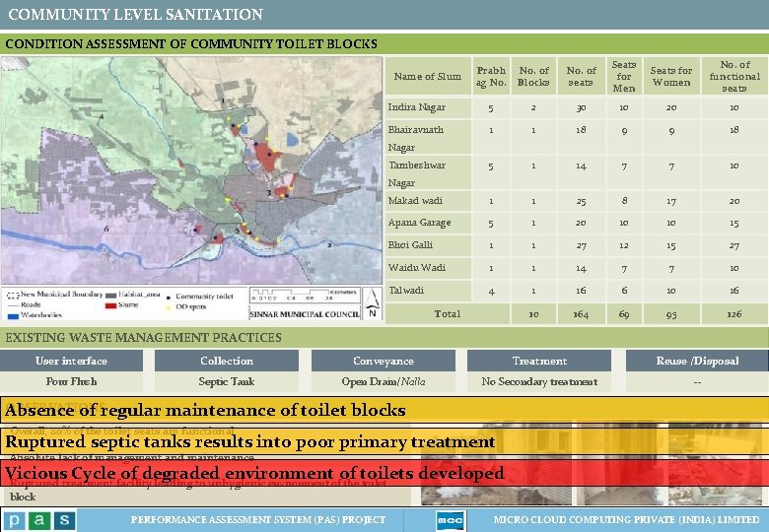The height and width of the screenshot is (532, 769).
Task: Click total seats for women value '95'
Action: tap(671, 314)
